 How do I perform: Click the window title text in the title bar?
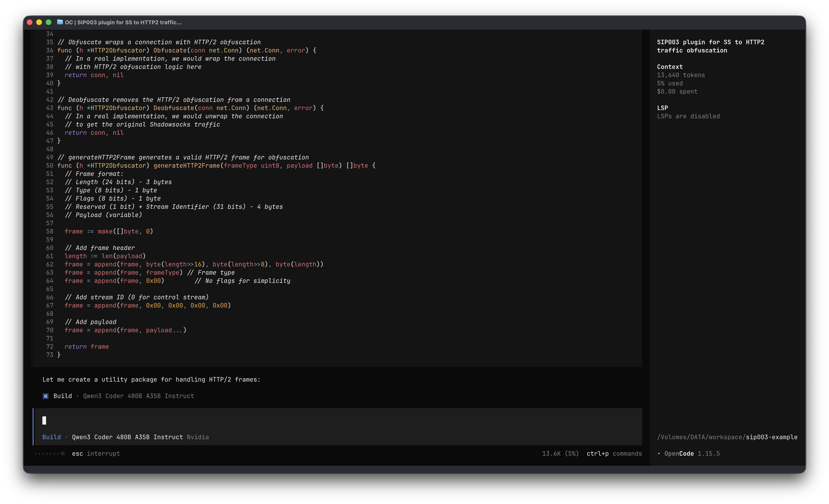(123, 22)
